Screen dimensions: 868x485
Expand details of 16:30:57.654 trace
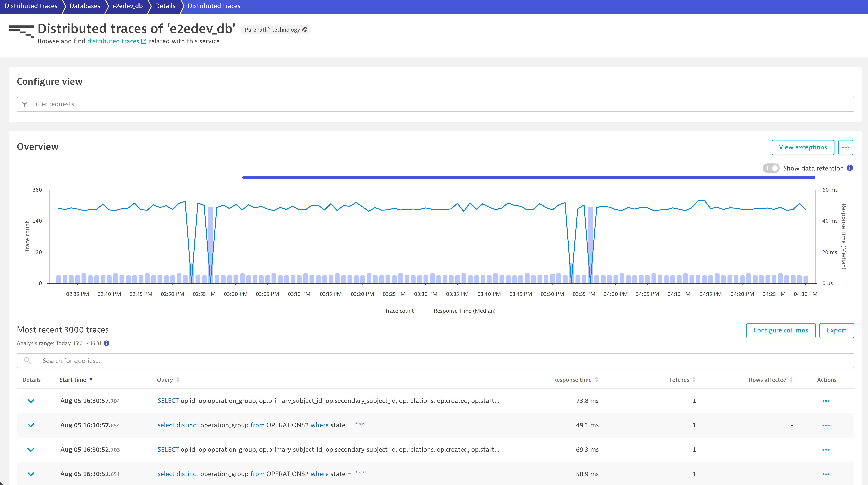31,425
